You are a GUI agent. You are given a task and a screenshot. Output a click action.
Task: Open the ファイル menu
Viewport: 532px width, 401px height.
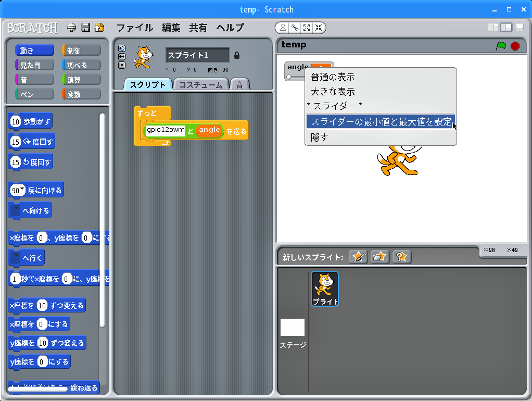[x=135, y=28]
